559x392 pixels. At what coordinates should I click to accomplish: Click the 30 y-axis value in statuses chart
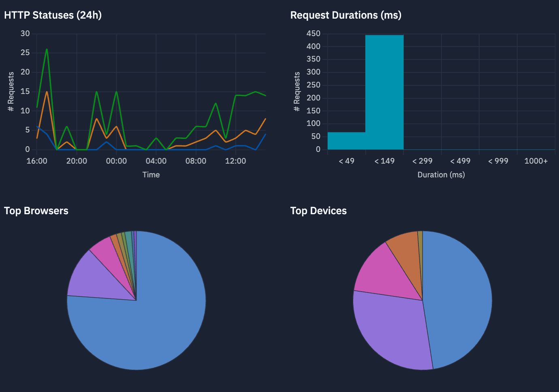coord(25,34)
